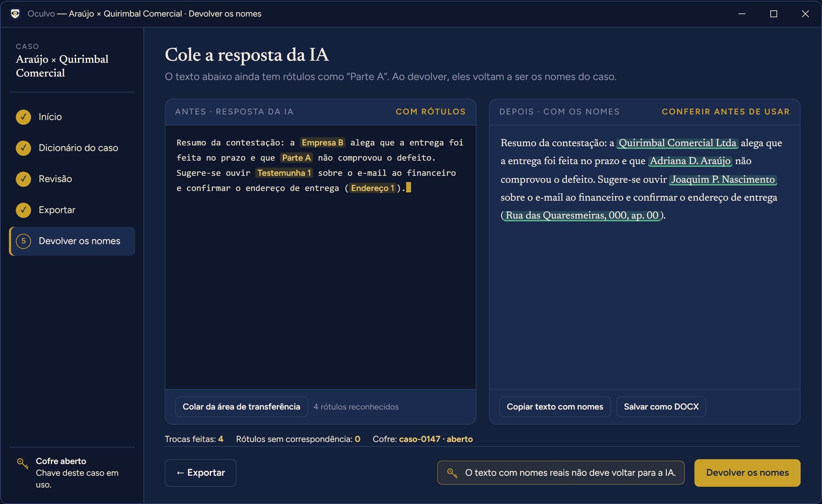The image size is (822, 504).
Task: Open the Início step
Action: pos(72,117)
